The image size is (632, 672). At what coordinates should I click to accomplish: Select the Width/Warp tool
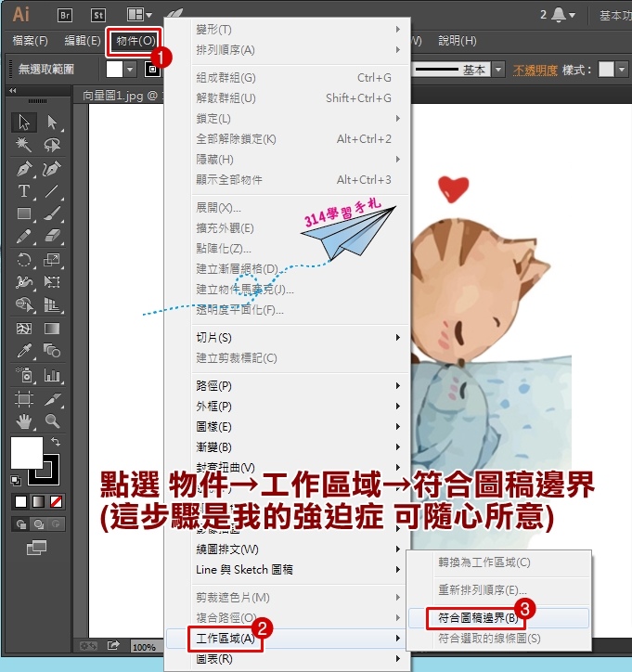(24, 282)
